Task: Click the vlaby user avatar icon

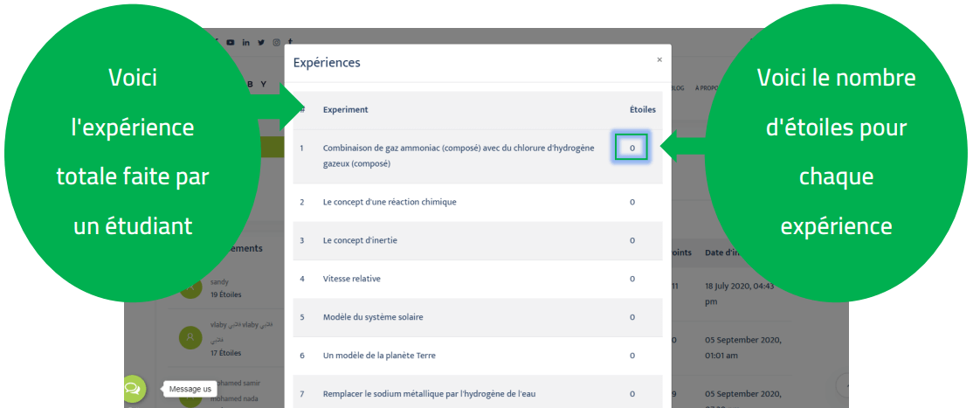Action: pyautogui.click(x=190, y=337)
